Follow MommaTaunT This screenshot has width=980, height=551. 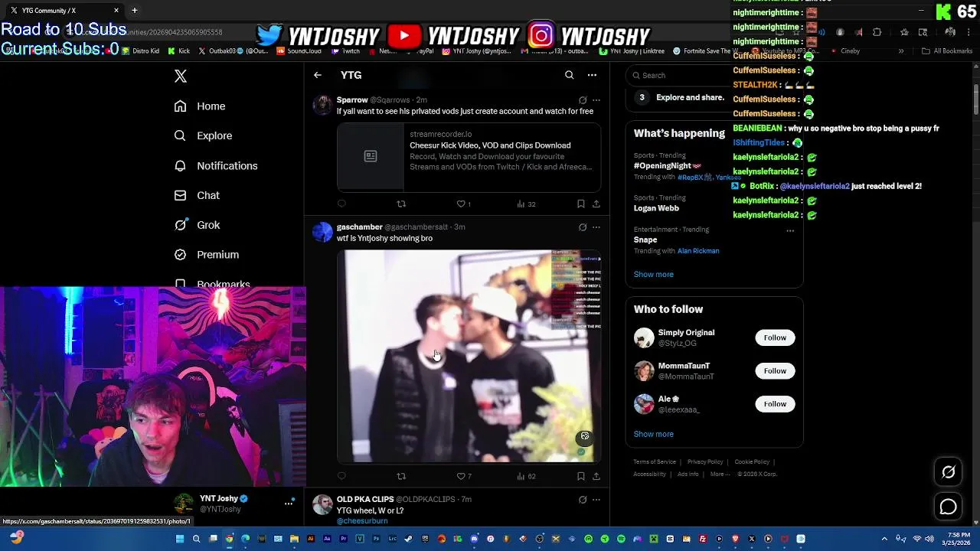(x=775, y=371)
